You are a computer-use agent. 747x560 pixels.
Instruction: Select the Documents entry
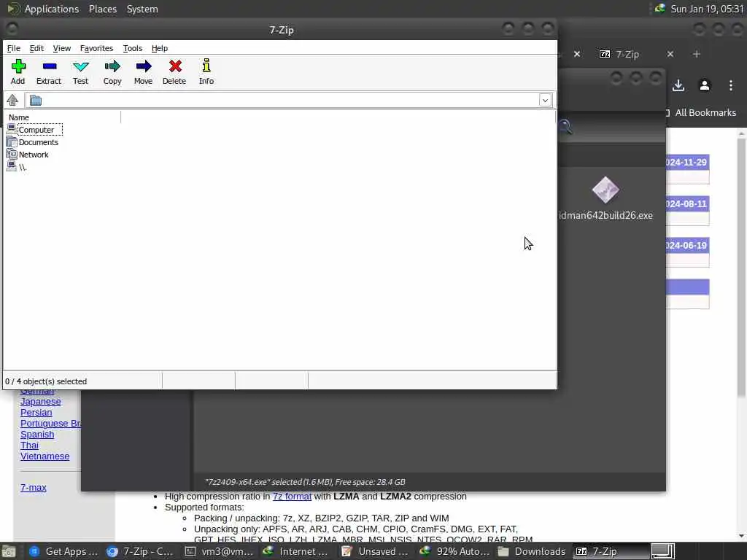click(32, 142)
